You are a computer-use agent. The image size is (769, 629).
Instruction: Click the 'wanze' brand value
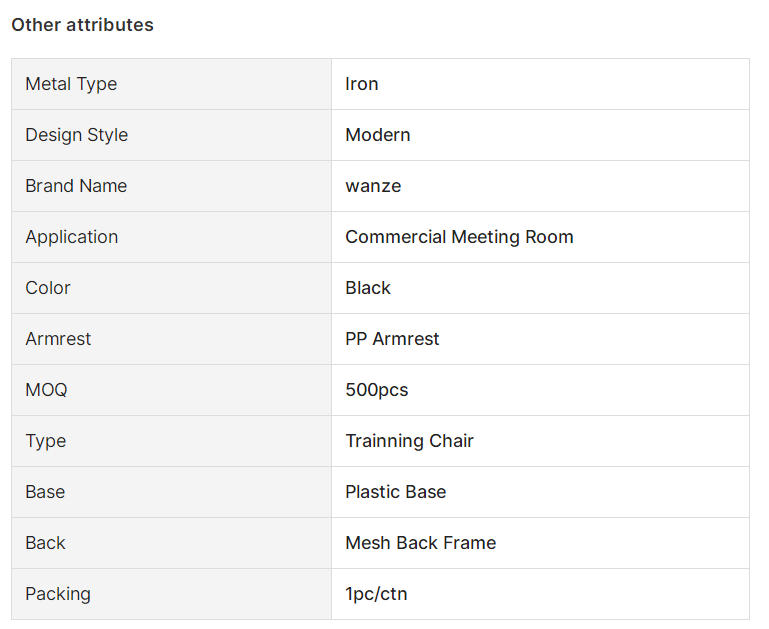coord(373,186)
